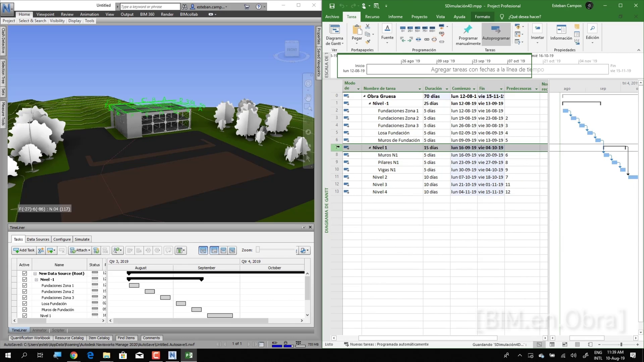Uncheck Active box for Fundaciones Zona 1

24,286
